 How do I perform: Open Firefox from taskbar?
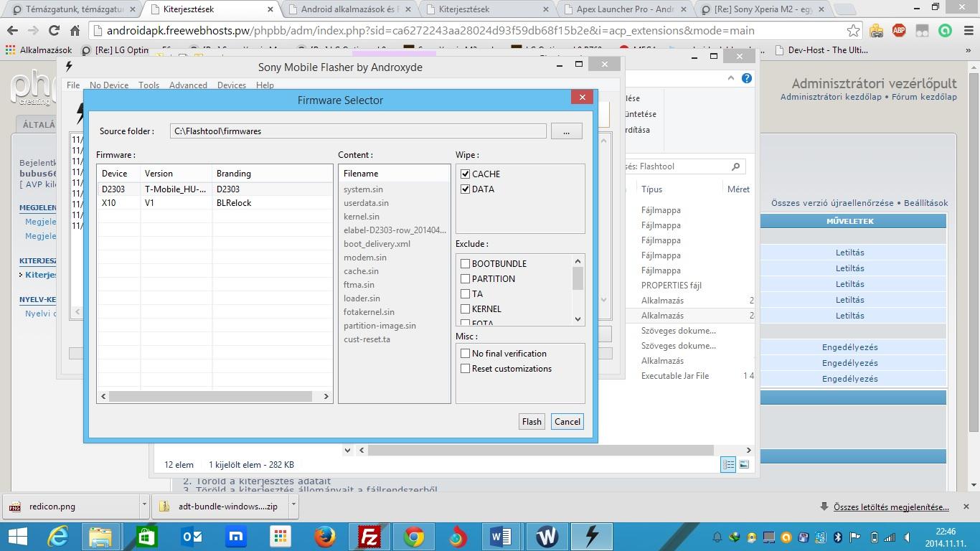pyautogui.click(x=324, y=537)
